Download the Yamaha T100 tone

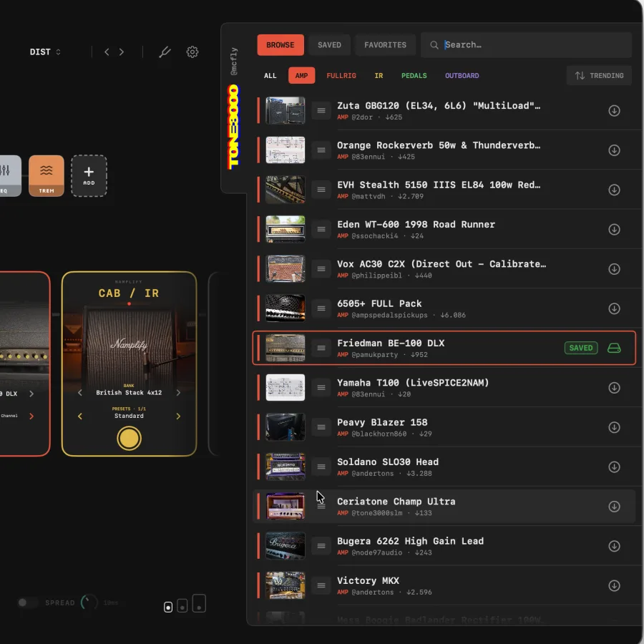coord(614,388)
